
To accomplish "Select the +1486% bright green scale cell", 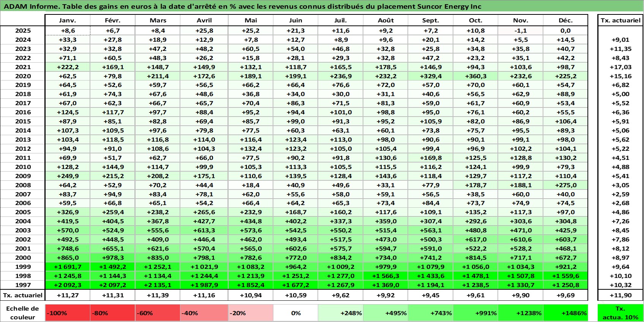I will coord(566,313).
